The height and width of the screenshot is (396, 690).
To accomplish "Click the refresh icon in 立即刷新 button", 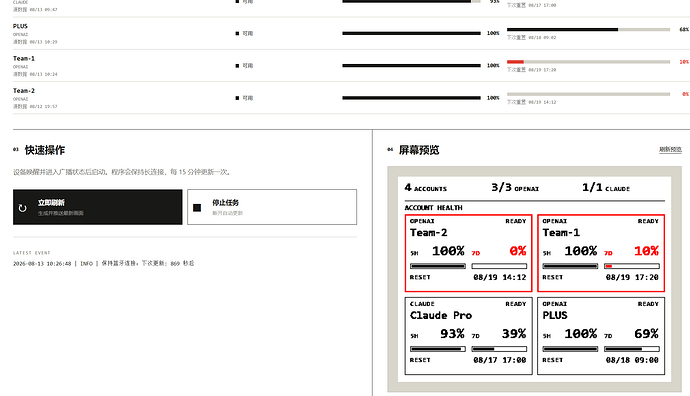I will [22, 208].
